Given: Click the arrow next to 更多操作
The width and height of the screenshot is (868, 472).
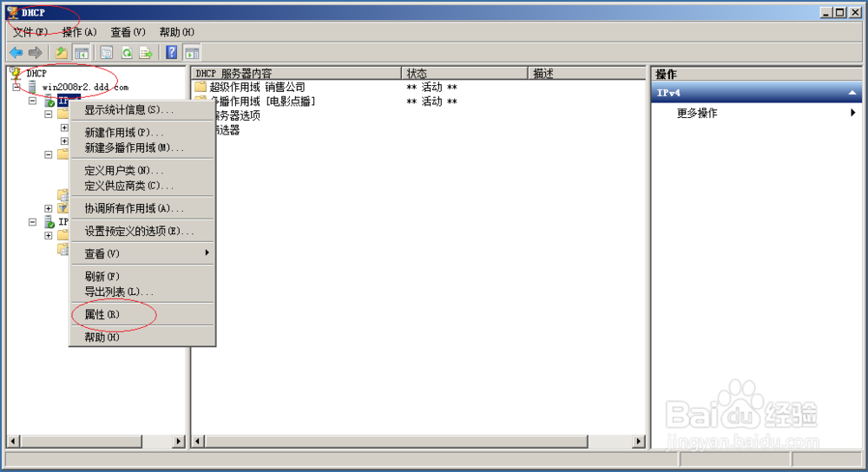Looking at the screenshot, I should tap(852, 113).
